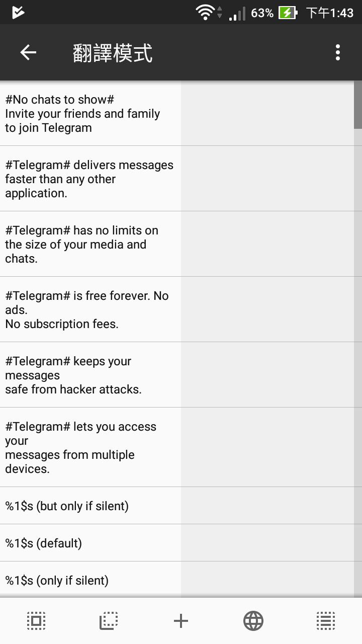Tap the battery icon in status bar
This screenshot has height=644, width=362.
(x=288, y=12)
